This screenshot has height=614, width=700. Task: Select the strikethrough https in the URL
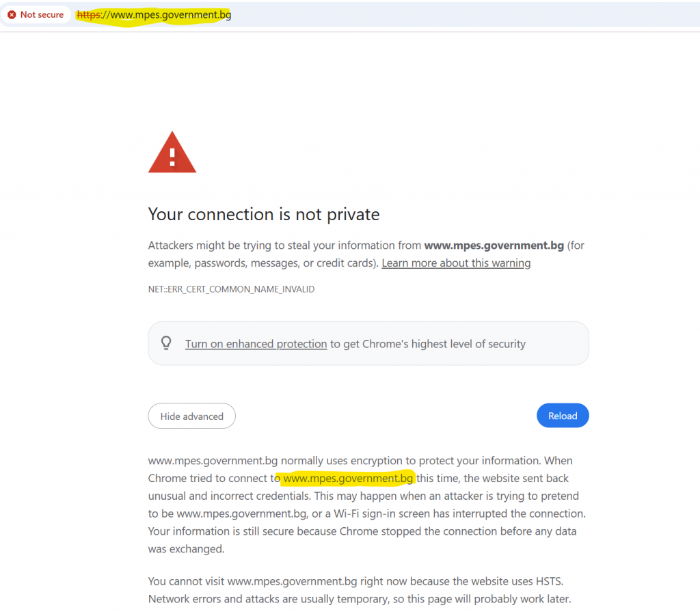click(89, 15)
